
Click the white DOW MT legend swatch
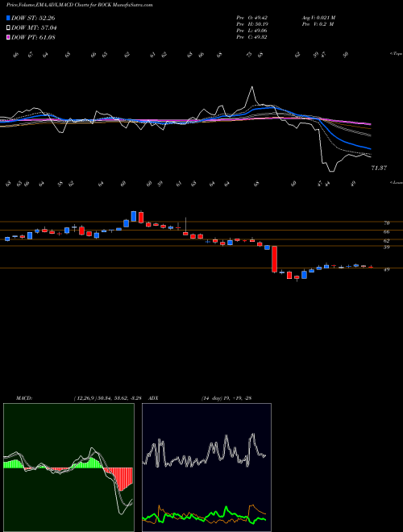point(8,28)
